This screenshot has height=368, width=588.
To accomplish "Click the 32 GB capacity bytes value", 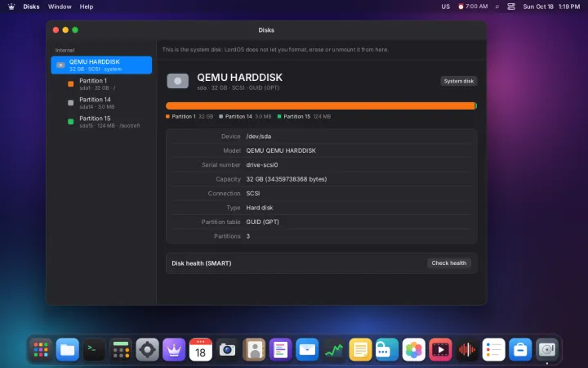I will (x=287, y=179).
